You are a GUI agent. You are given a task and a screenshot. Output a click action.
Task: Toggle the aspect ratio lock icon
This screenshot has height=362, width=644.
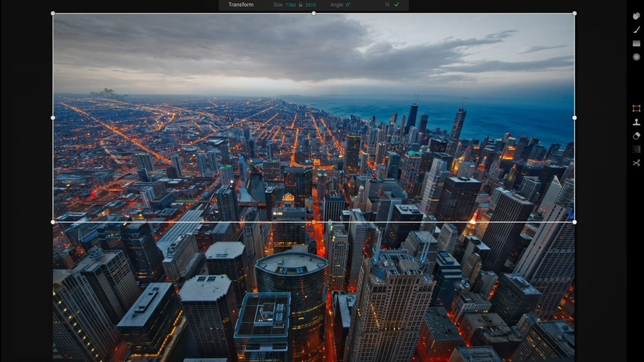click(x=301, y=5)
